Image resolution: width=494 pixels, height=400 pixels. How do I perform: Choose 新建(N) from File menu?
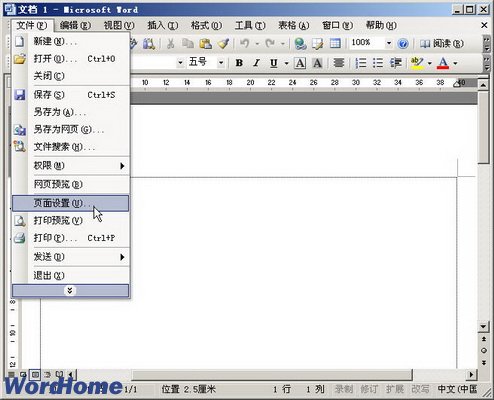[70, 41]
